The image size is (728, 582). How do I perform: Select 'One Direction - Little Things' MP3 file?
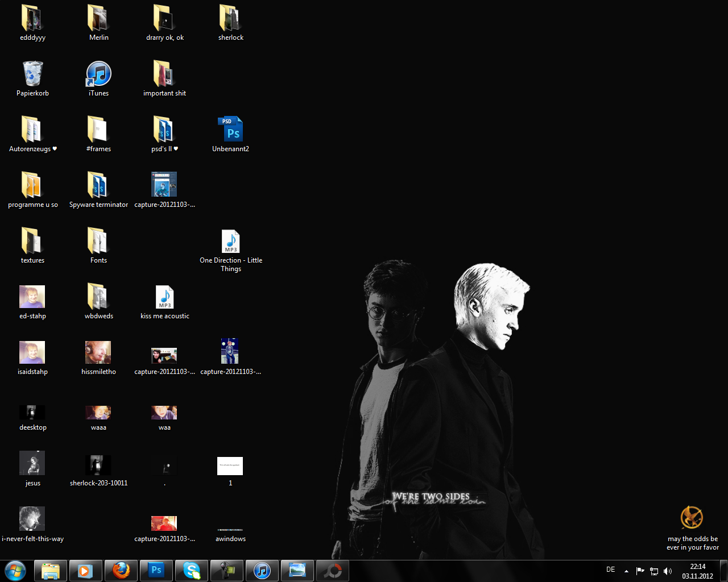tap(230, 242)
